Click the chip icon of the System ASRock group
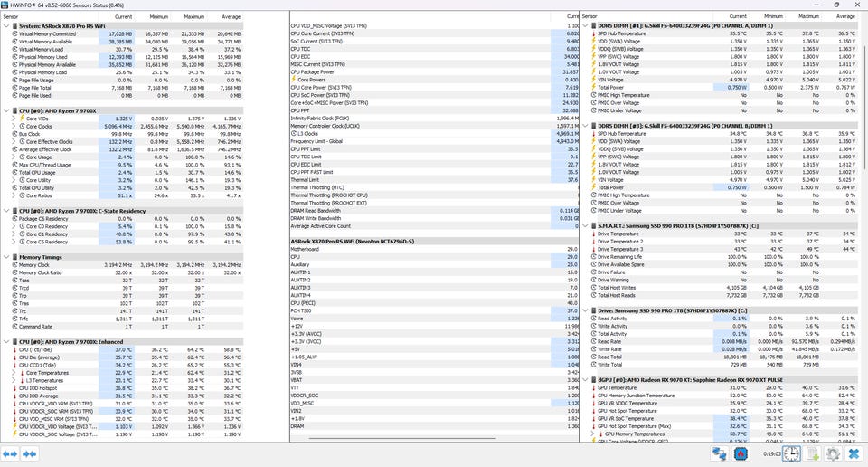 (x=14, y=26)
